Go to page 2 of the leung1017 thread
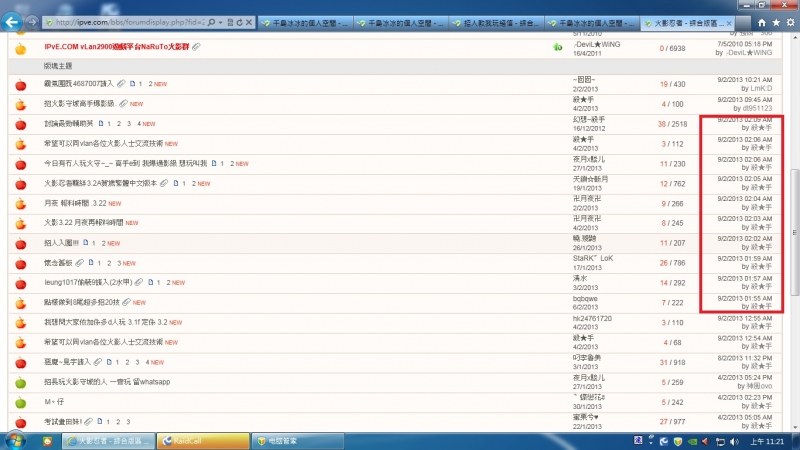This screenshot has height=450, width=800. (168, 282)
